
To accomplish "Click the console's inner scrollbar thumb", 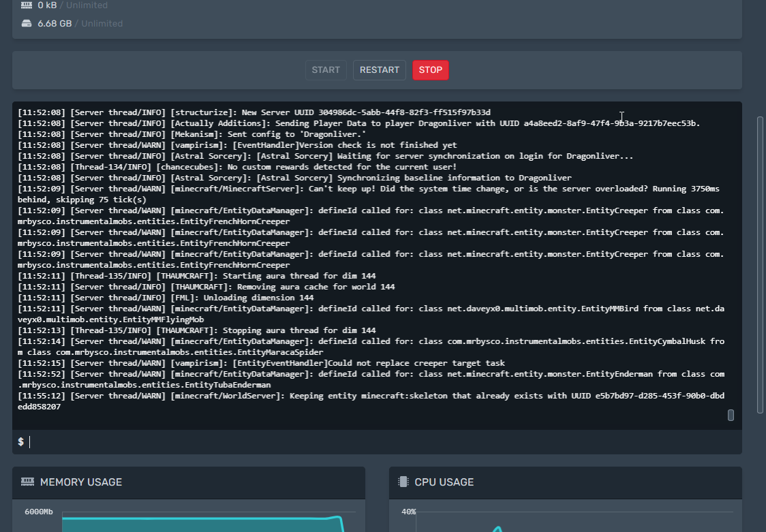I will coord(731,415).
